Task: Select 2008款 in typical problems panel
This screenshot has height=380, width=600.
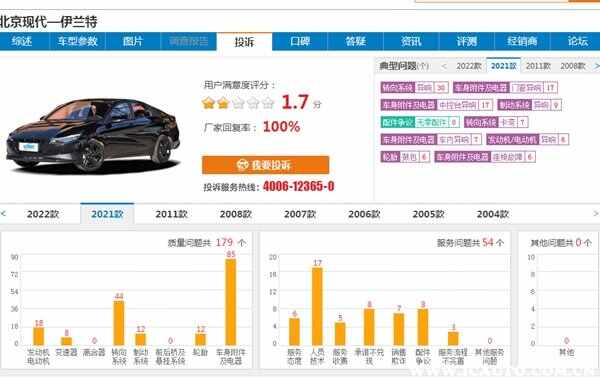Action: click(x=573, y=66)
